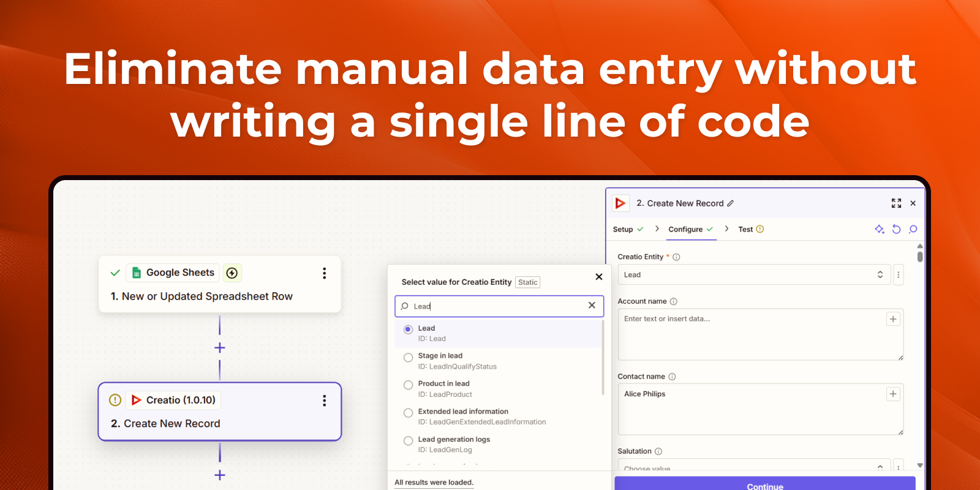Switch to the Setup tab
Viewport: 980px width, 490px height.
point(623,230)
